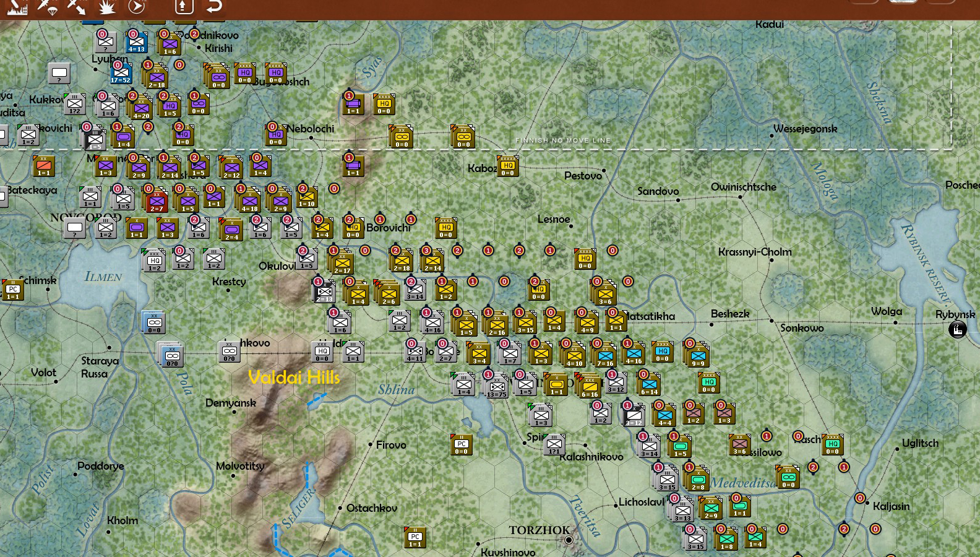Choose the teal 2=8 armored counter
980x557 pixels.
coord(698,480)
